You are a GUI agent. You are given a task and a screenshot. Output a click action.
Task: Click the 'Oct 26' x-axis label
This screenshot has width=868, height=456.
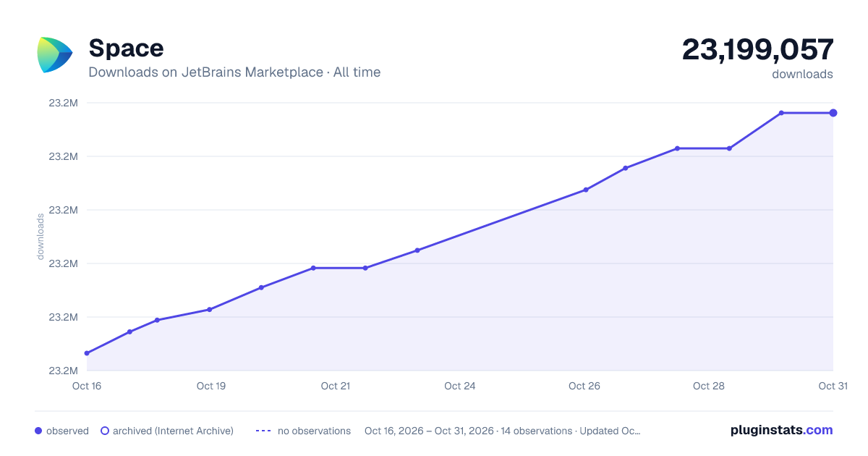[584, 386]
